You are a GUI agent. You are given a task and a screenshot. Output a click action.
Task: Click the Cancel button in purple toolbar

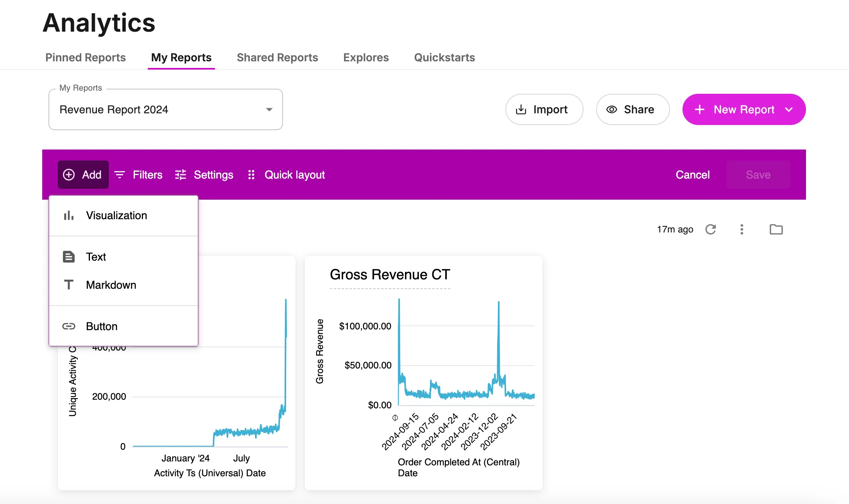pyautogui.click(x=693, y=175)
